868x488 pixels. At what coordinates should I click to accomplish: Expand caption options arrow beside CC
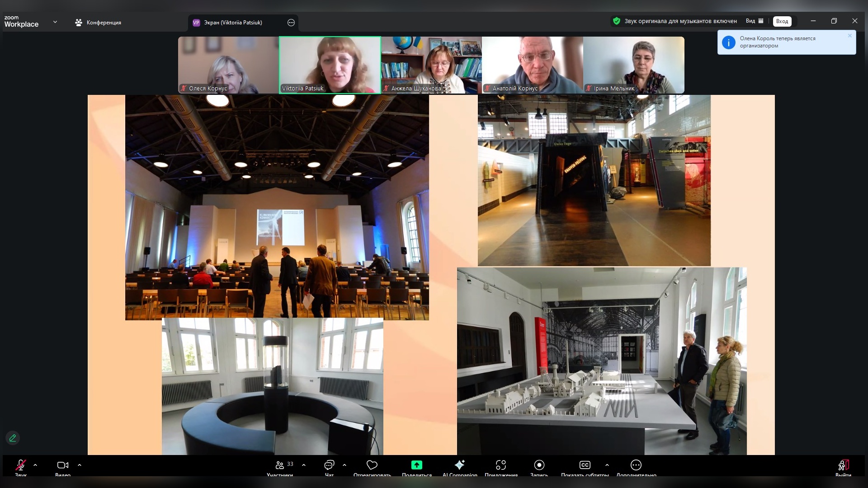click(607, 465)
